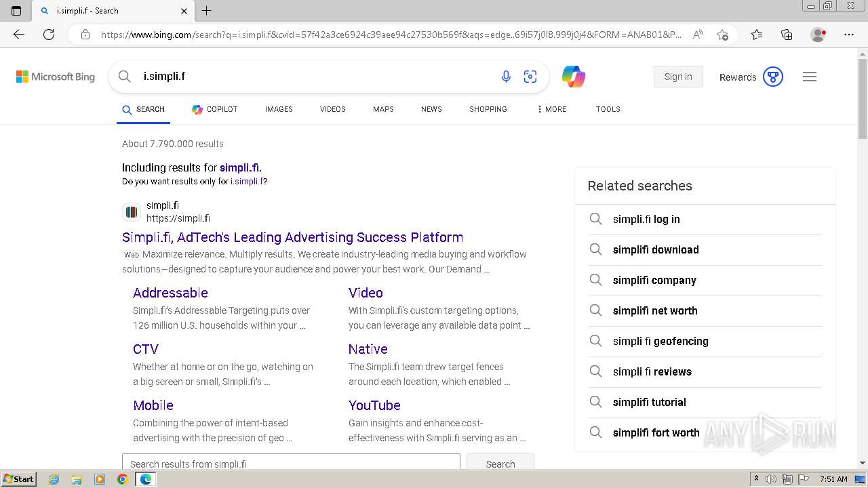Open the Addressable sublink
The image size is (868, 488).
(170, 293)
